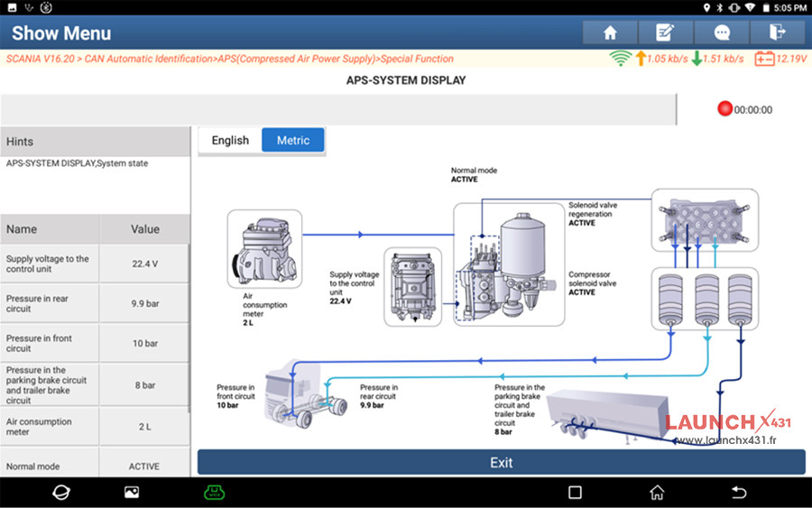Open the edit/notes icon in header

[665, 32]
